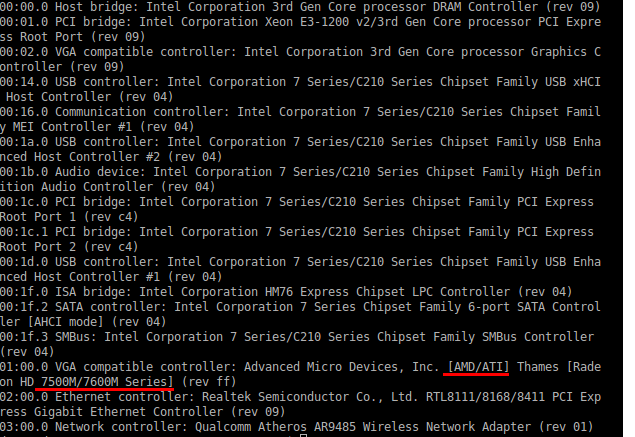Click the Enhanced Host Controller #2 text
This screenshot has height=437, width=635.
pyautogui.click(x=80, y=157)
